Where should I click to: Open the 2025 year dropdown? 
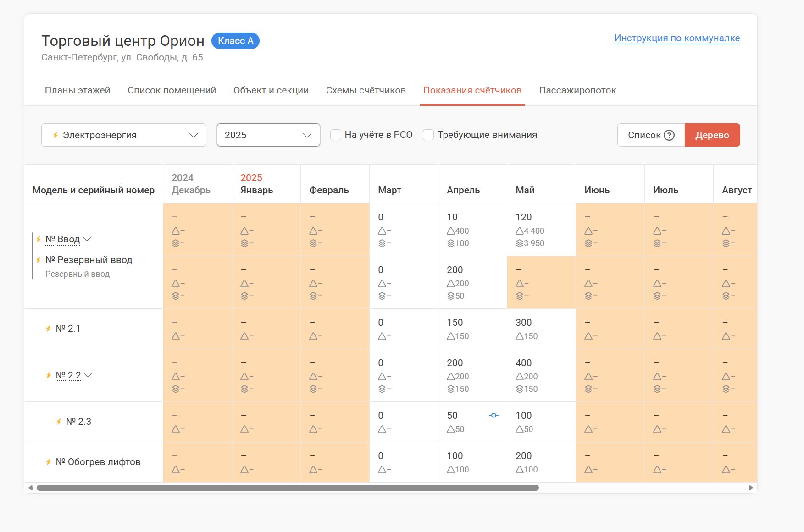(268, 135)
